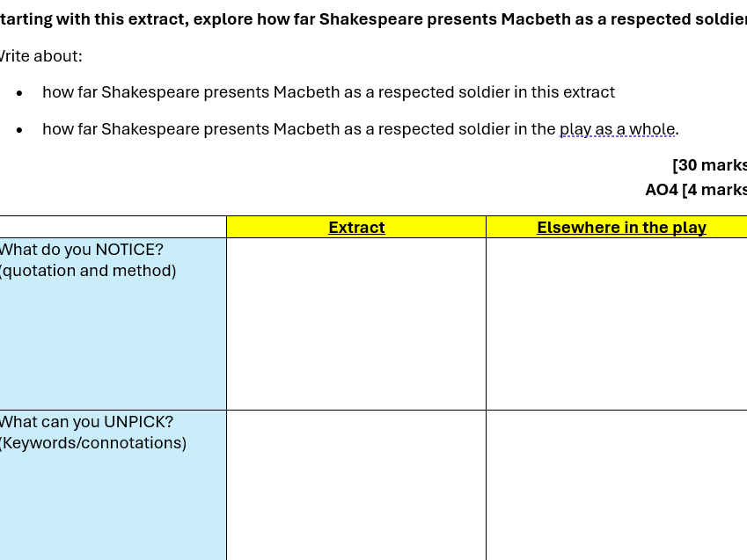The image size is (747, 560).
Task: Click the empty Extract cell in UNPICK row
Action: pyautogui.click(x=356, y=485)
